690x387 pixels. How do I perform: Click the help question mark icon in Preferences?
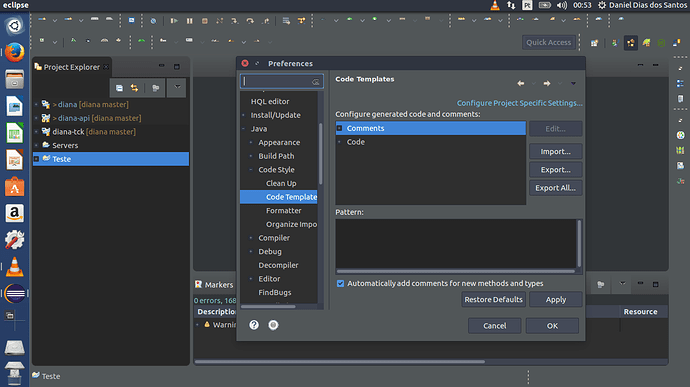coord(254,325)
